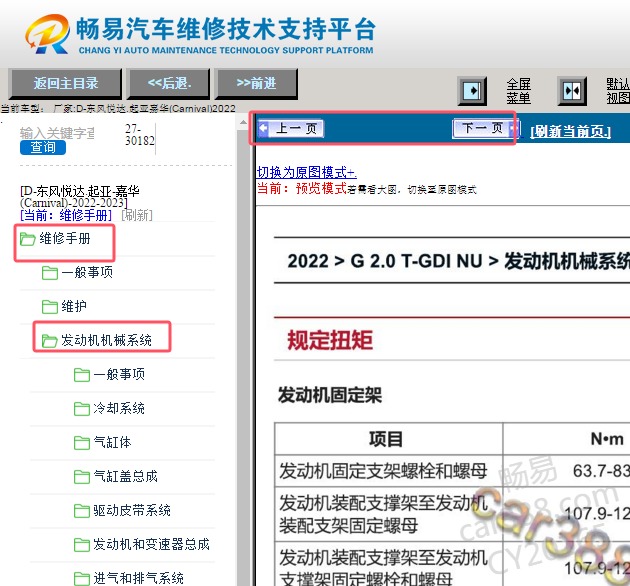Open the 冷却系统 tree item
Screen dimensions: 630x586
[x=119, y=409]
